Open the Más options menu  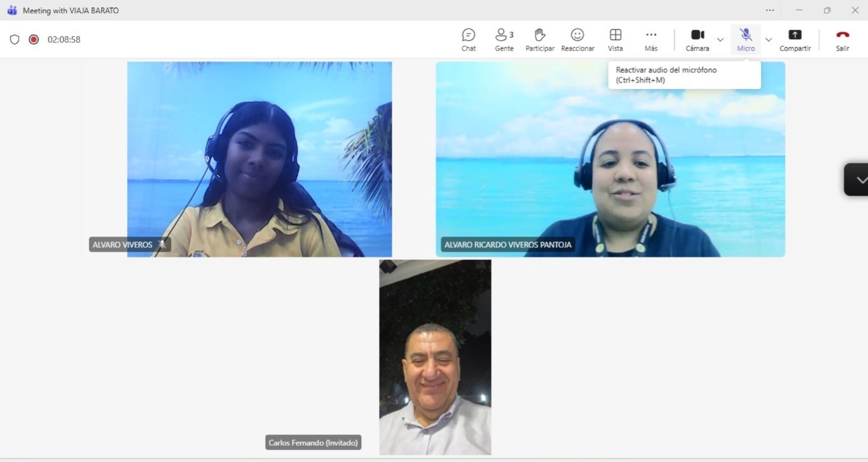(x=651, y=39)
